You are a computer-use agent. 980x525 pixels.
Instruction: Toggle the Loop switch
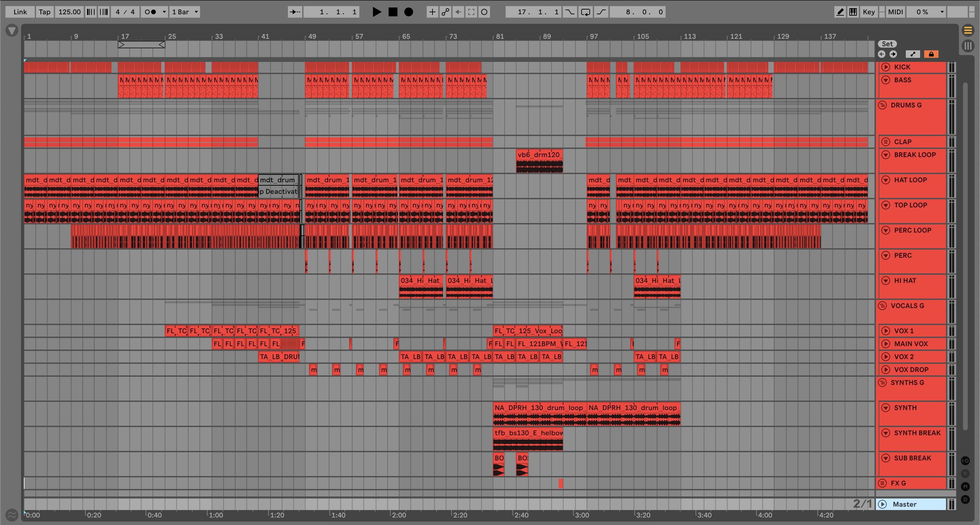coord(586,12)
